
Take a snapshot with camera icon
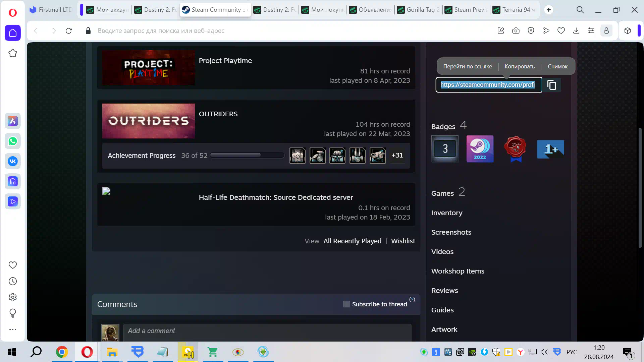coord(516,31)
